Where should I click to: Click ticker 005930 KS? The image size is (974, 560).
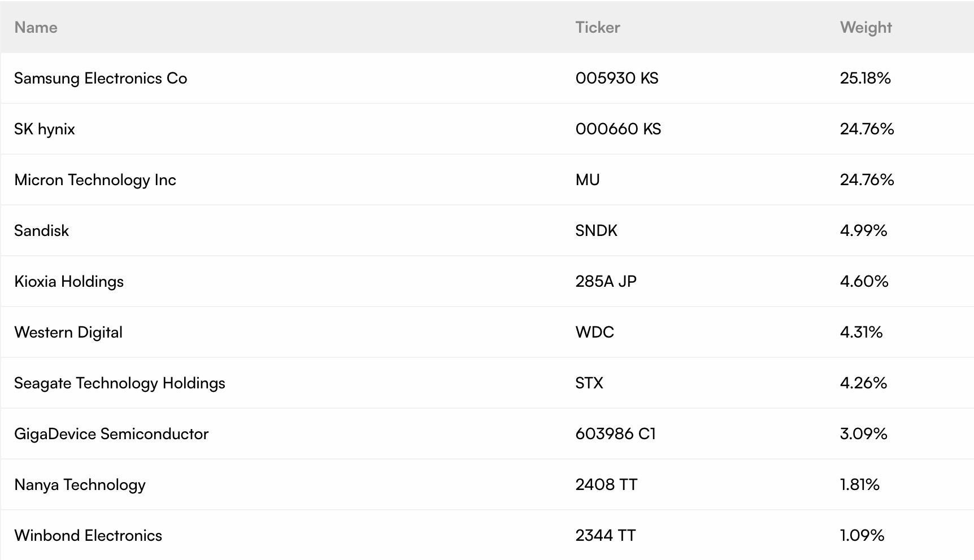pyautogui.click(x=617, y=78)
